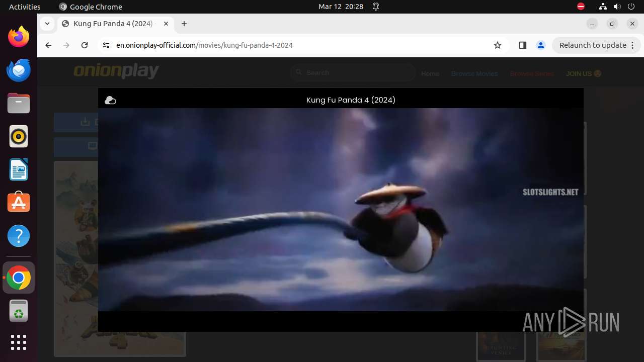
Task: Open the Chrome profile menu
Action: click(541, 45)
